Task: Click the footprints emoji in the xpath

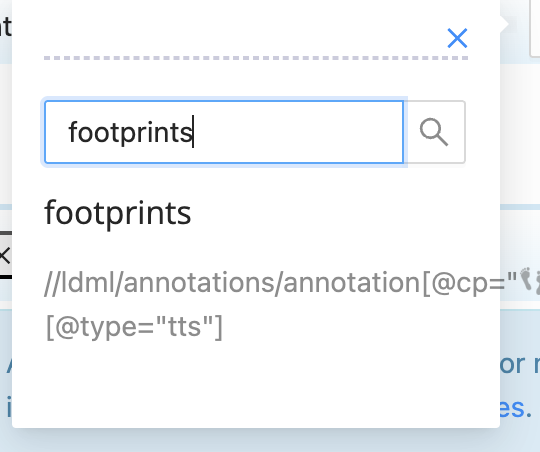Action: coord(527,280)
